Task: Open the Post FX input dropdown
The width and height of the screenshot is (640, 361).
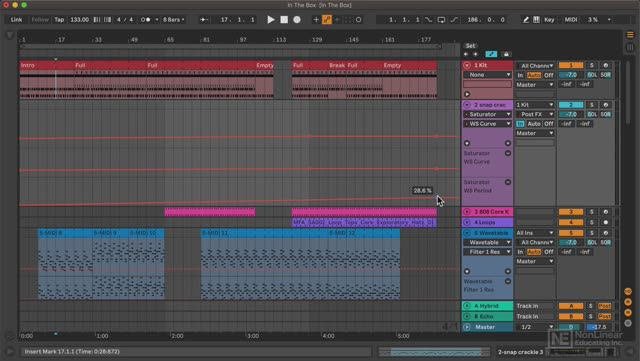Action: [535, 114]
